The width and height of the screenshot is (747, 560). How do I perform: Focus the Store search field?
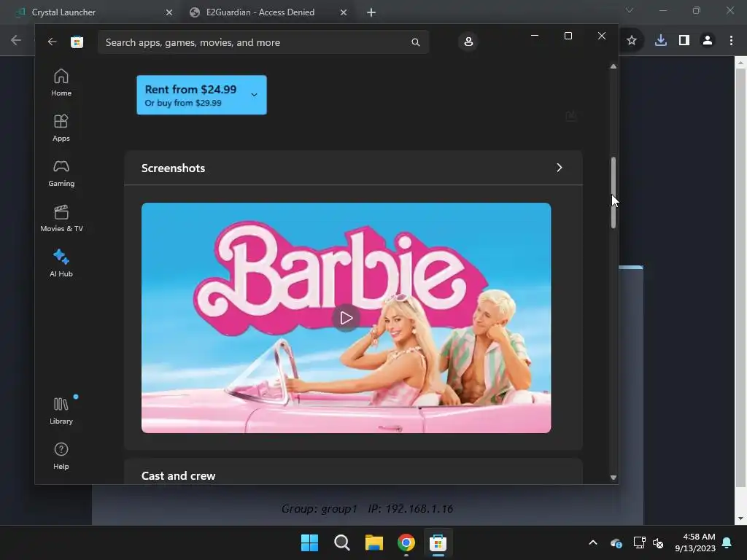point(263,42)
